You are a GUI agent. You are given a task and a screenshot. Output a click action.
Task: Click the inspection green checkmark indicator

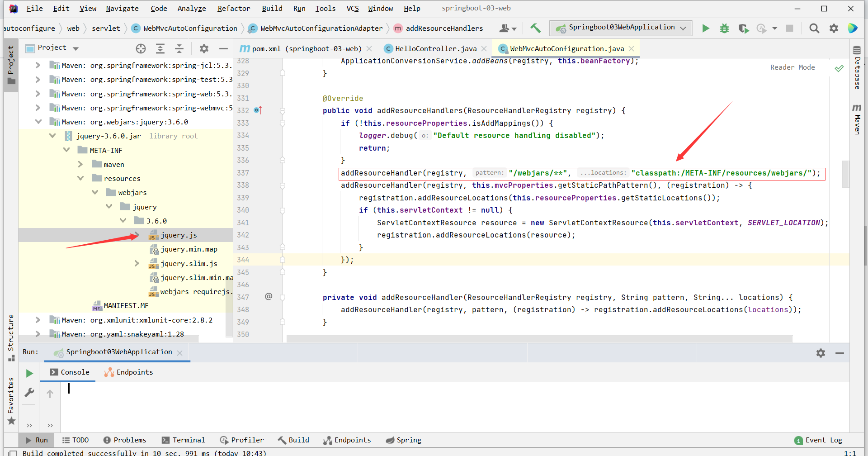pos(839,68)
